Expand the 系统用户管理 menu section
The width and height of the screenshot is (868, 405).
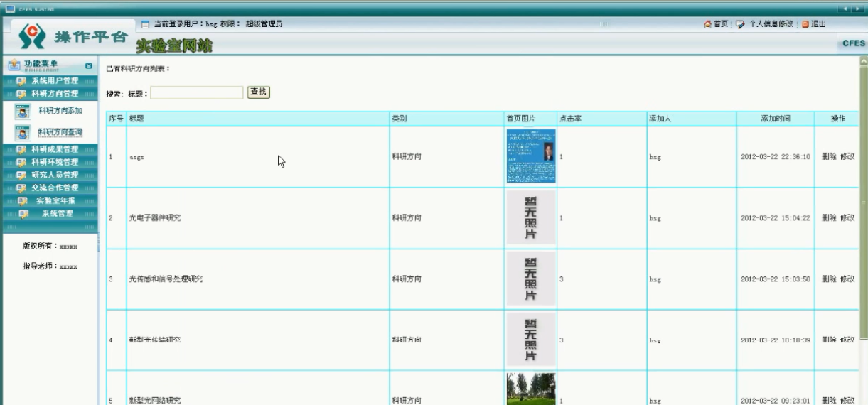click(x=49, y=82)
